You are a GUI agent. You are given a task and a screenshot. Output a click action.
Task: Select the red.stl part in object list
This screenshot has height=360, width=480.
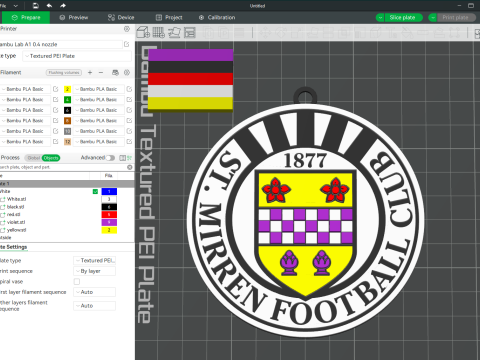tap(14, 214)
